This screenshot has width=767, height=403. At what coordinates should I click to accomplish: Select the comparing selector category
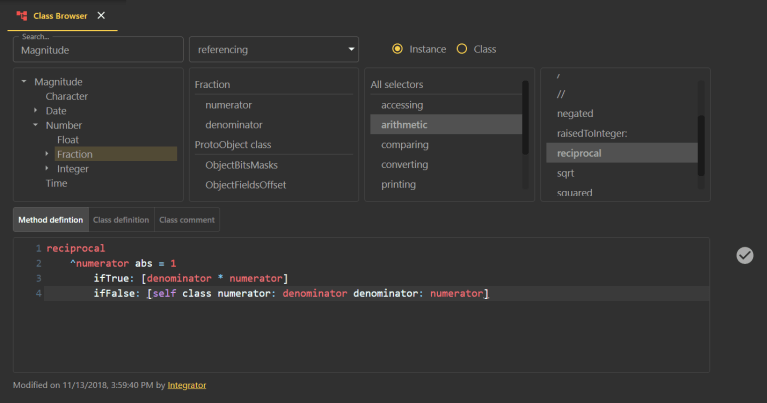pos(405,144)
